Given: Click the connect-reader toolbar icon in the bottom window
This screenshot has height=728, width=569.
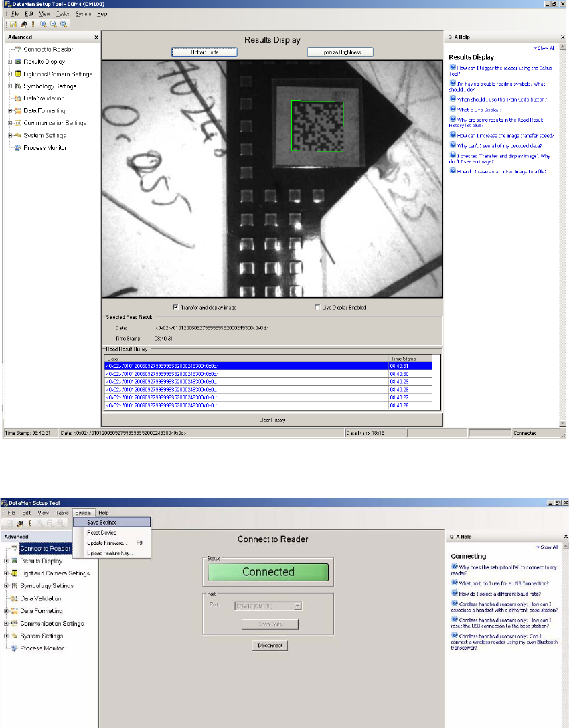Looking at the screenshot, I should coord(20,523).
